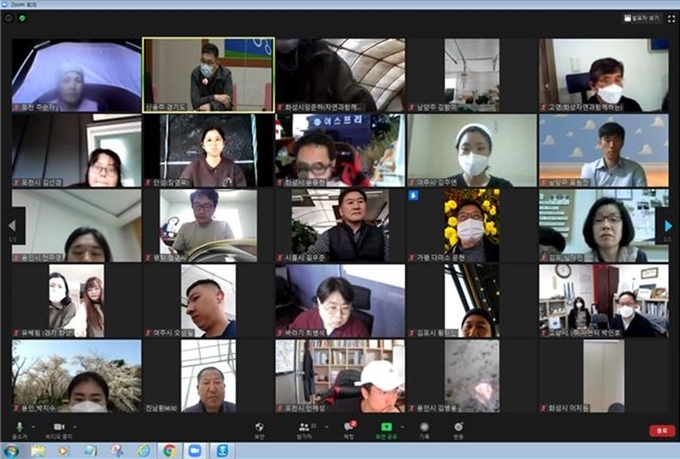
Task: Open the Windows Start orb
Action: (11, 451)
